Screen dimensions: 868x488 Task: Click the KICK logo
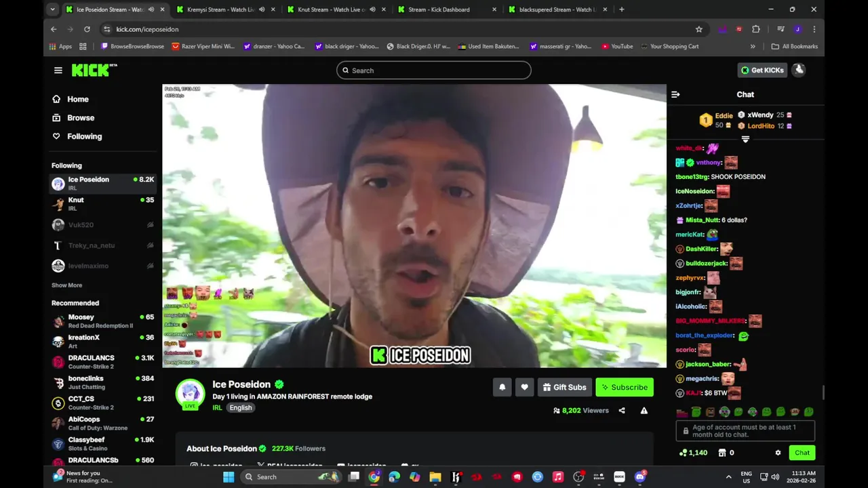coord(94,70)
